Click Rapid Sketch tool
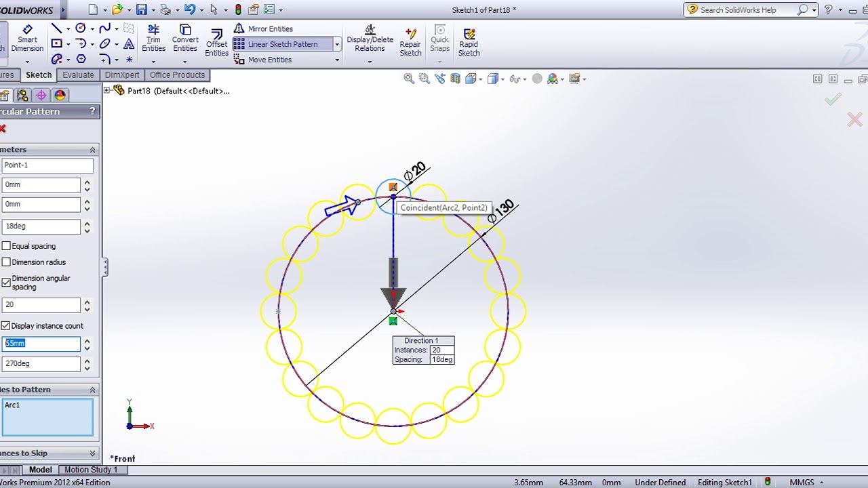The height and width of the screenshot is (488, 868). coord(469,43)
